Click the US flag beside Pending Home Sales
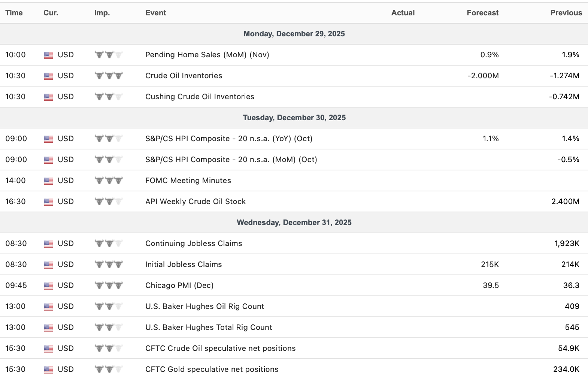This screenshot has width=588, height=376. [x=48, y=55]
